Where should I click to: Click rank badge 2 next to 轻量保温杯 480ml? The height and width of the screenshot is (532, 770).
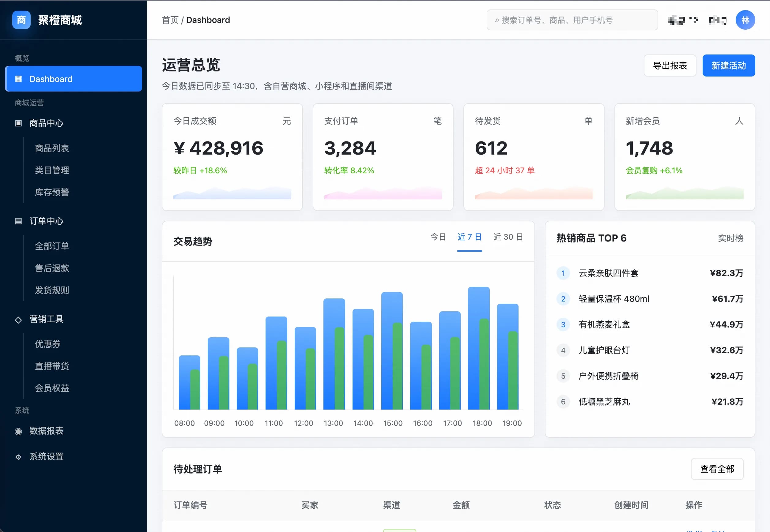[x=563, y=299]
